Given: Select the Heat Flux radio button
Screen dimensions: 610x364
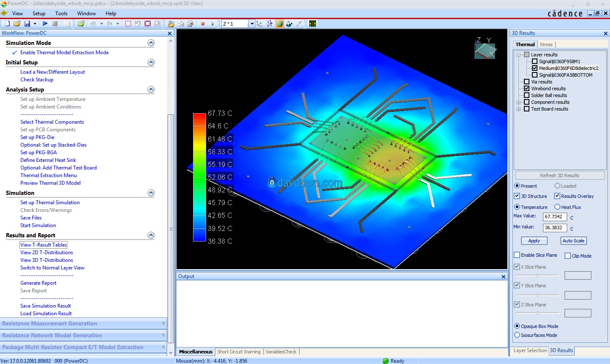Looking at the screenshot, I should click(x=557, y=207).
